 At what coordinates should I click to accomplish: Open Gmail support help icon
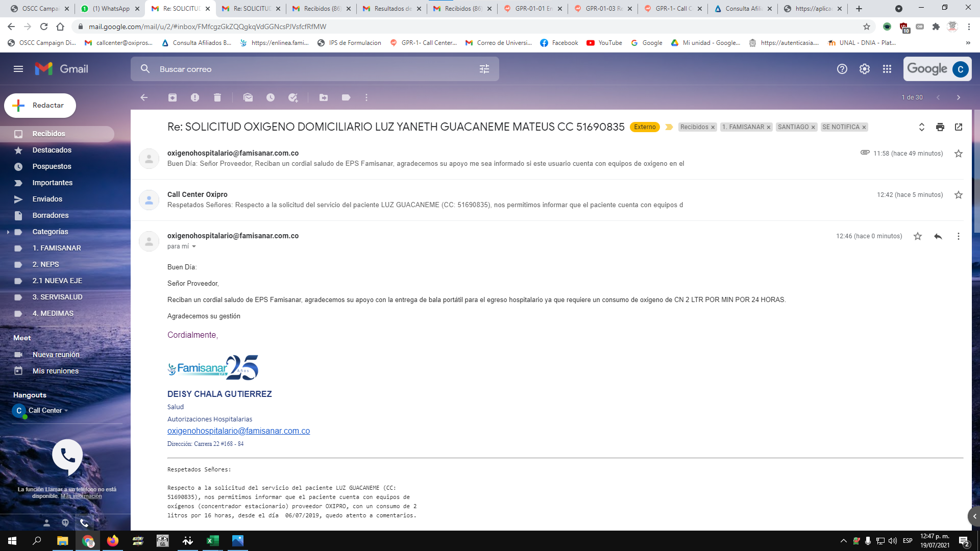[842, 69]
